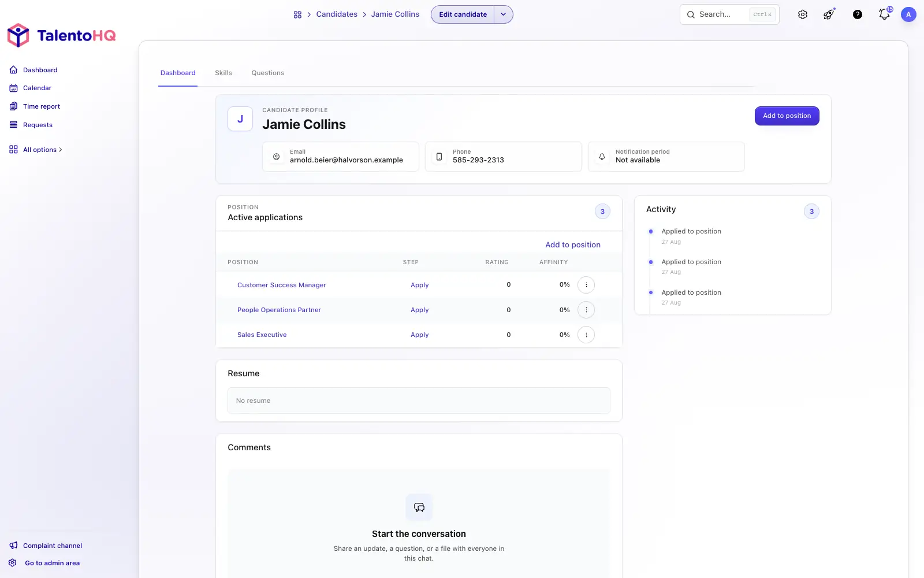Viewport: 924px width, 578px height.
Task: Click the purple Add to position button
Action: pos(787,116)
